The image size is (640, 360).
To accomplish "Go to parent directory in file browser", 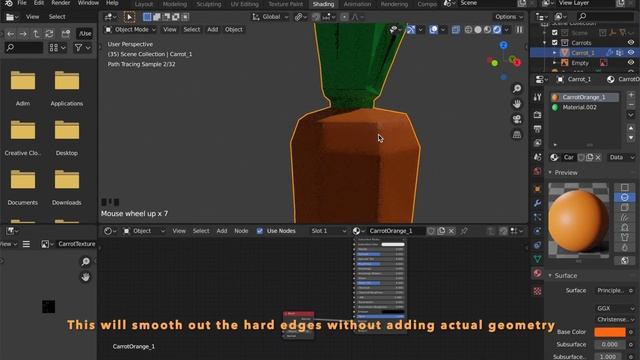I will click(x=36, y=33).
